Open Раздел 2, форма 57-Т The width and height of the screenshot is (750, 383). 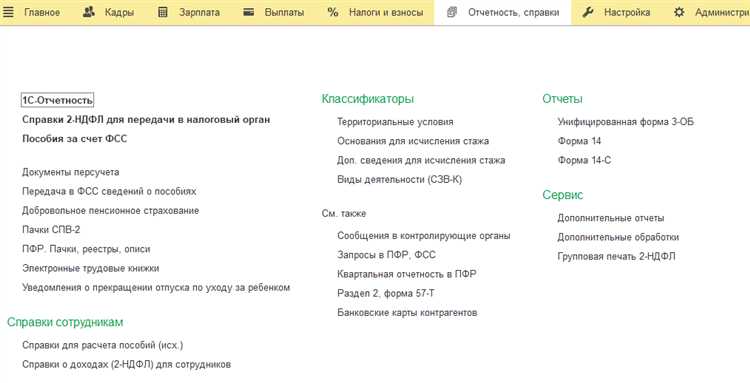pos(386,294)
